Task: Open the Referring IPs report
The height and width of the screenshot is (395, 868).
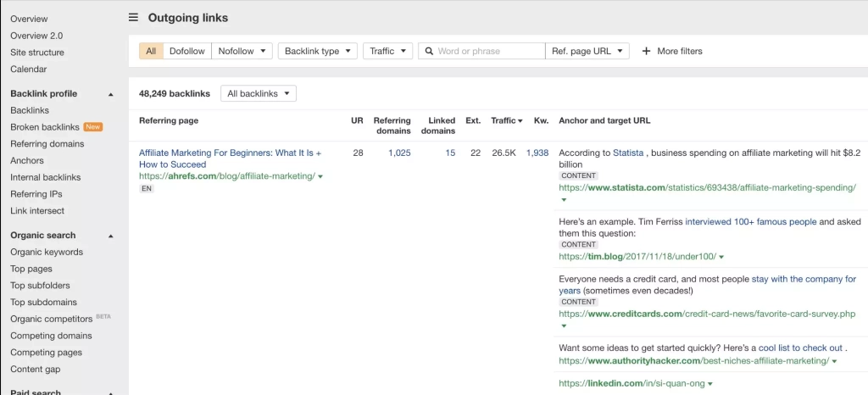Action: pyautogui.click(x=36, y=194)
